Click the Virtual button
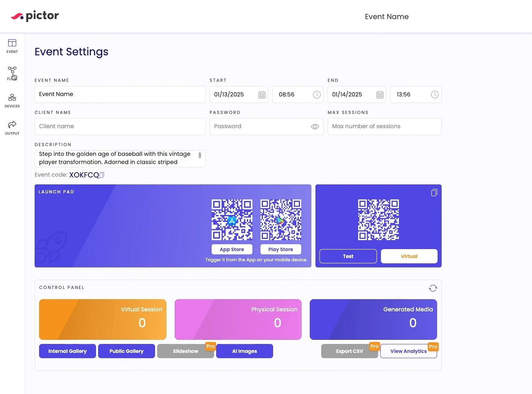The width and height of the screenshot is (532, 394). coord(409,256)
